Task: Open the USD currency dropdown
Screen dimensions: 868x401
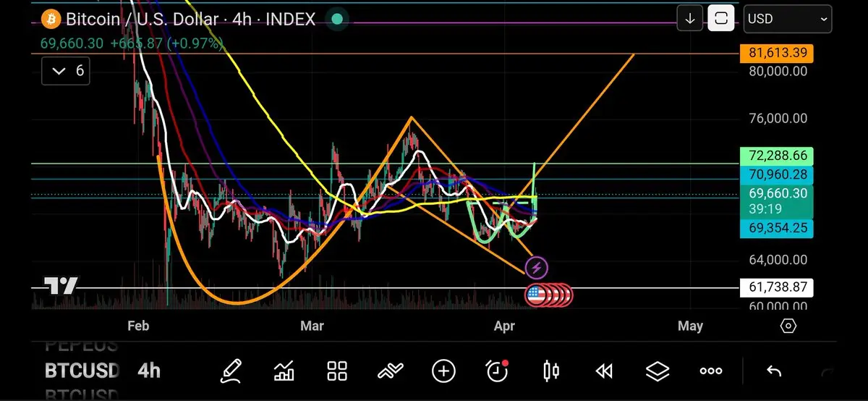Action: point(788,19)
